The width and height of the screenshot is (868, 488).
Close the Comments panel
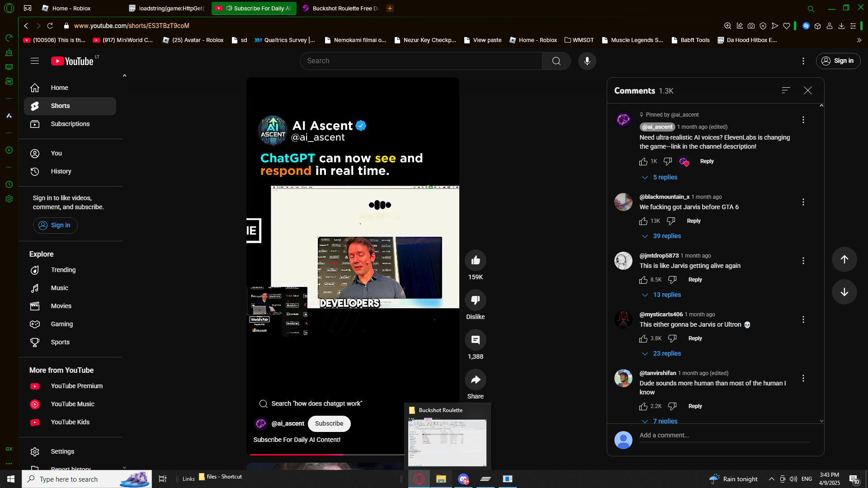pyautogui.click(x=808, y=90)
